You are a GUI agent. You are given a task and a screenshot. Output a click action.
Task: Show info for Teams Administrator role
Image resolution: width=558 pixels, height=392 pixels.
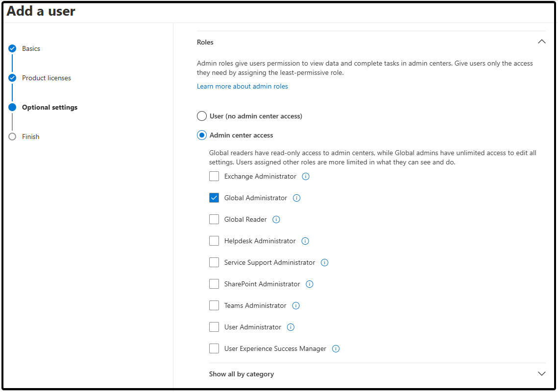[x=296, y=306]
